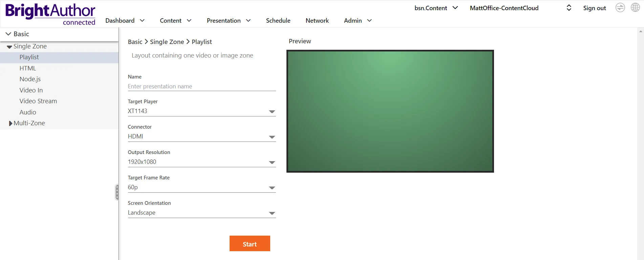The width and height of the screenshot is (644, 260).
Task: Expand the Multi-Zone tree node
Action: [10, 124]
